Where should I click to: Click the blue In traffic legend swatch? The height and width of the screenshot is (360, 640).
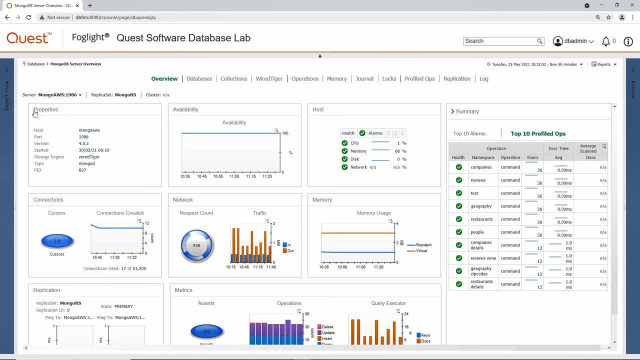tap(284, 245)
